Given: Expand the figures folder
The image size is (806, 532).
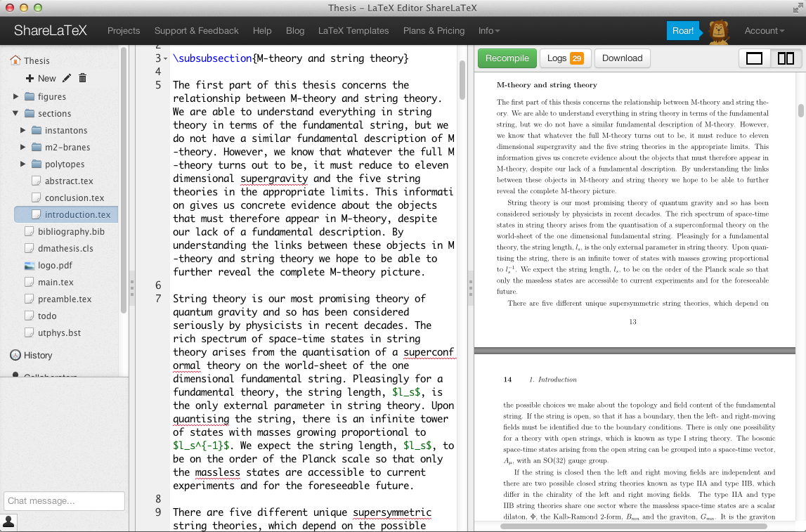Looking at the screenshot, I should pos(16,96).
